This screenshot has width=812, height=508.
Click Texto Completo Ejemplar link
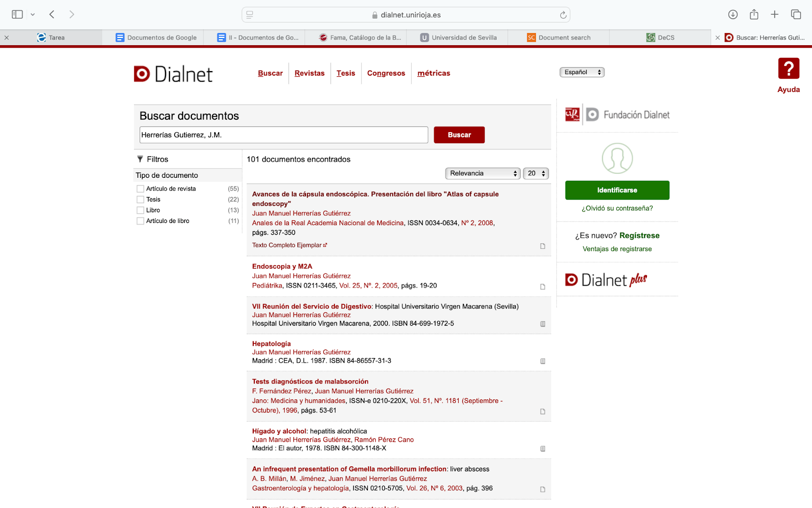pos(289,245)
